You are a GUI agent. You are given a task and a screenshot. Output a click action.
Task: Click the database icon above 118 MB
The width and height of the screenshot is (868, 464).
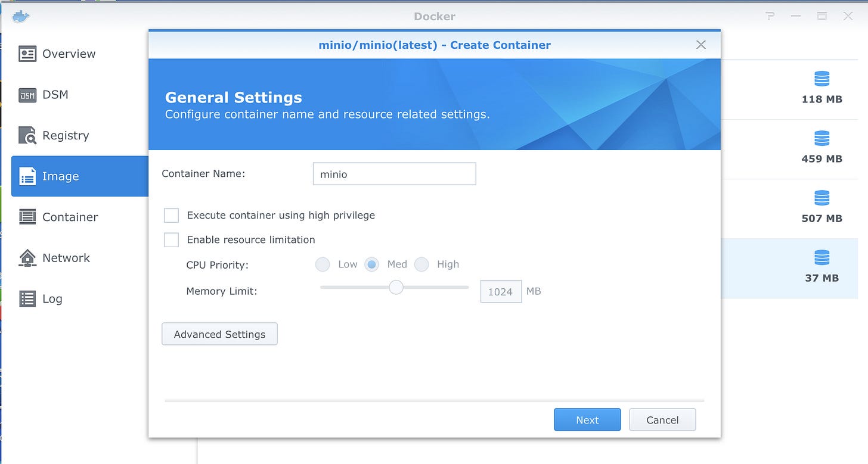[821, 79]
